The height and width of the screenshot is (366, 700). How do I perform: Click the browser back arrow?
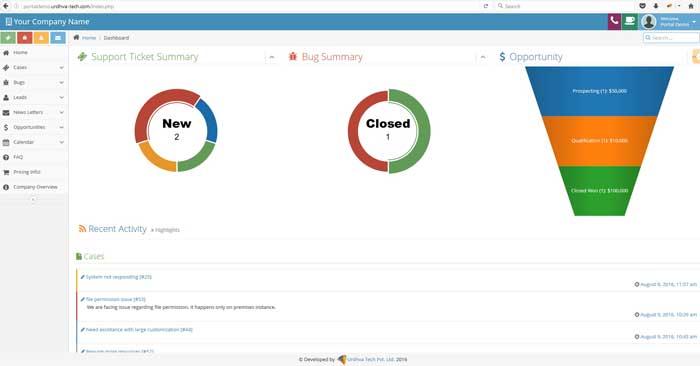click(x=5, y=6)
